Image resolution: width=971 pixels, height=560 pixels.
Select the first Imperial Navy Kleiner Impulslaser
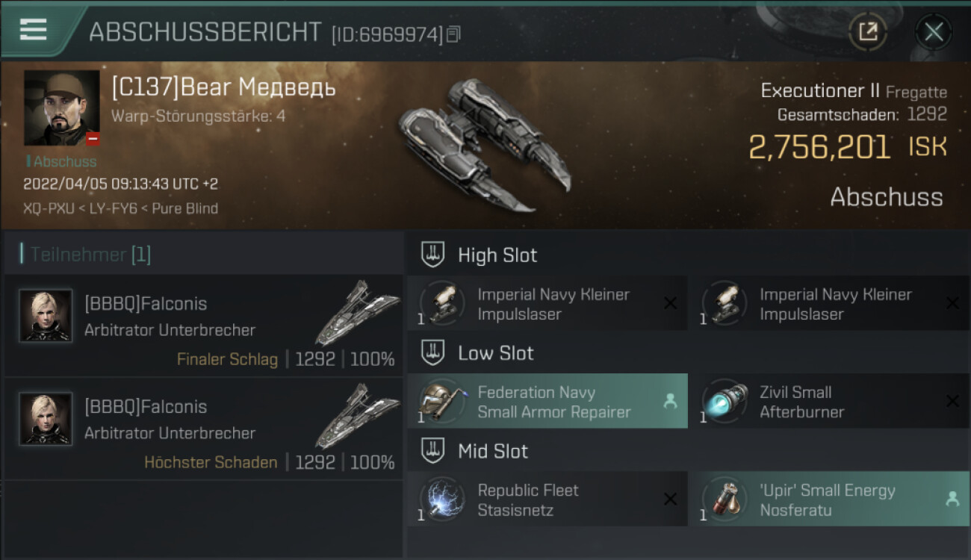pyautogui.click(x=547, y=304)
